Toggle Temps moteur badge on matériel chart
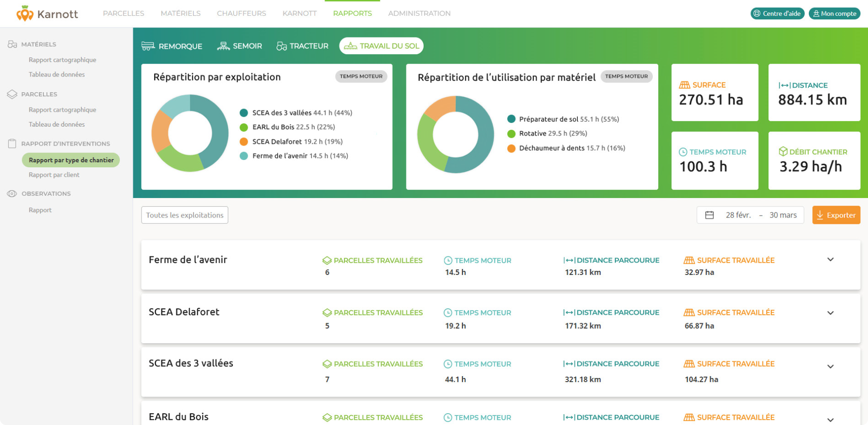 [x=626, y=76]
